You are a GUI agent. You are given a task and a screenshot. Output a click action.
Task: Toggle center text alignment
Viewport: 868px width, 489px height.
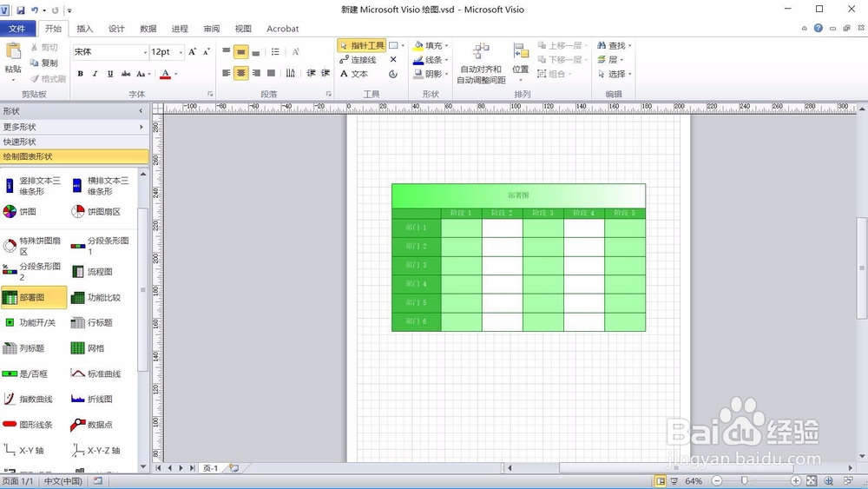[x=240, y=73]
